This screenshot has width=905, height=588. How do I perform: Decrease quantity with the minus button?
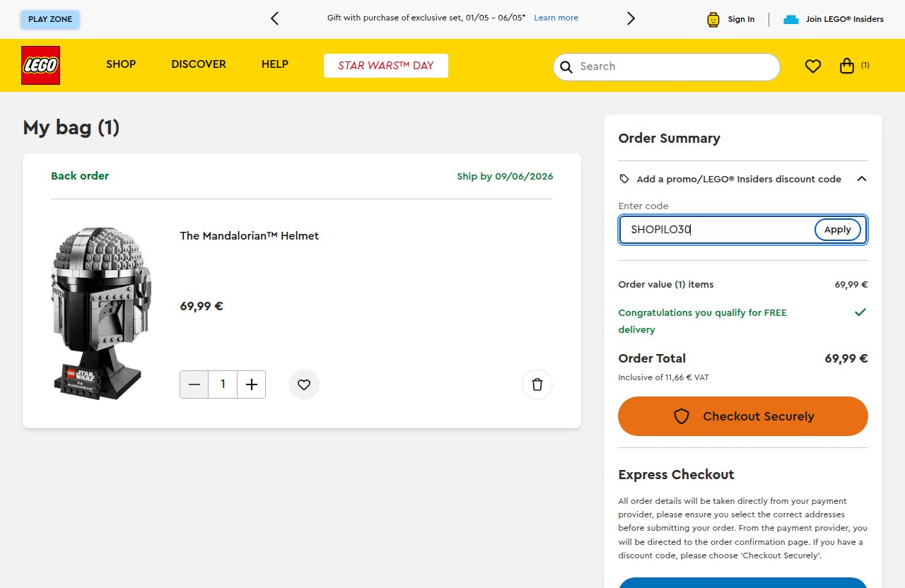tap(194, 384)
